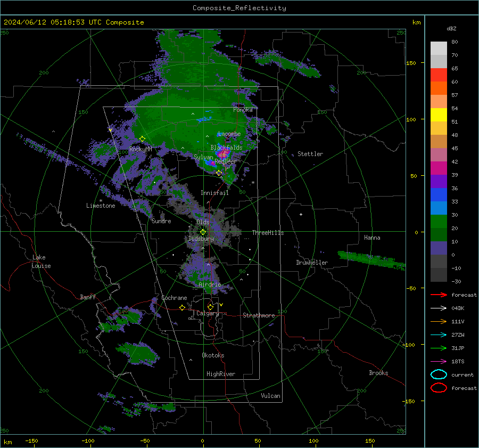
Task: Click the Ponoka city label
Action: coord(243,110)
